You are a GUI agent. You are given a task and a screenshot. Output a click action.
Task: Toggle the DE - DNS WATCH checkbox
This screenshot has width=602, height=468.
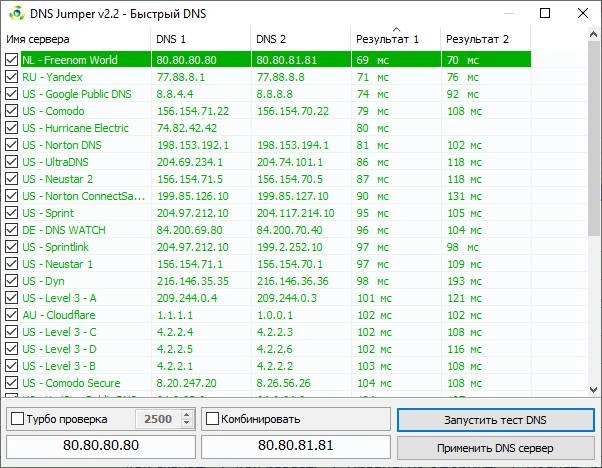[x=12, y=230]
